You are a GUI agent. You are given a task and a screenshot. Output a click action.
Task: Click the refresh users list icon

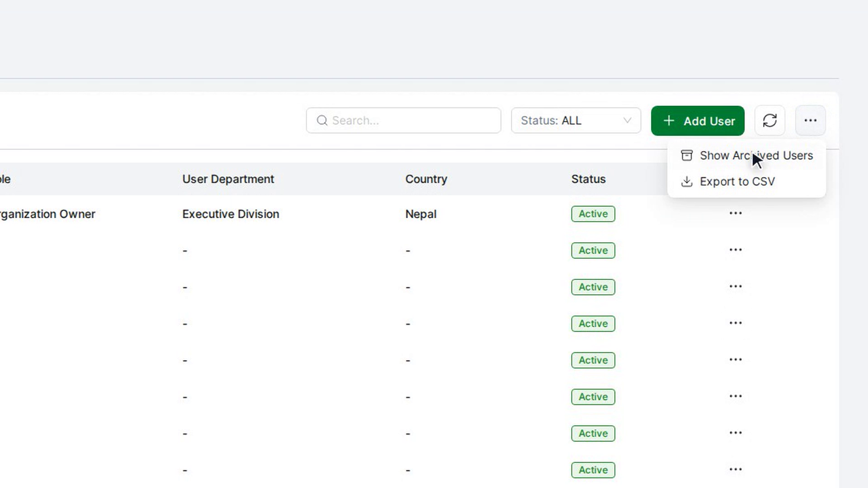[769, 121]
